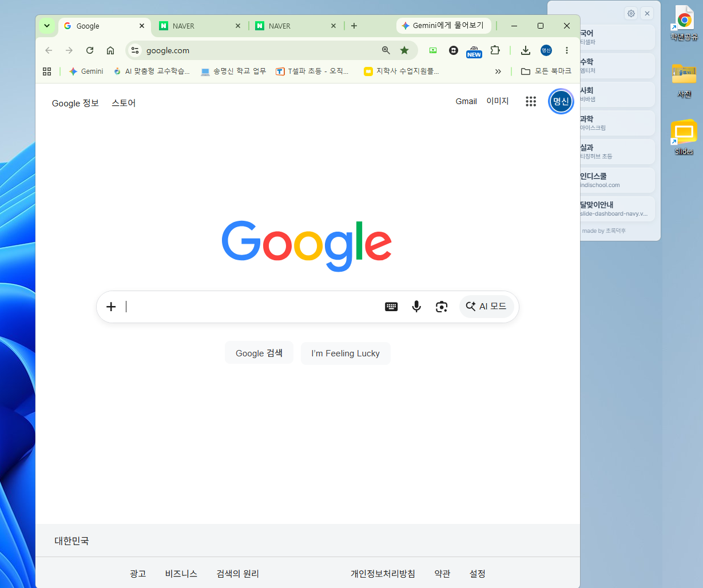Screen dimensions: 703x588
Task: Open Chrome downloads icon
Action: (526, 50)
